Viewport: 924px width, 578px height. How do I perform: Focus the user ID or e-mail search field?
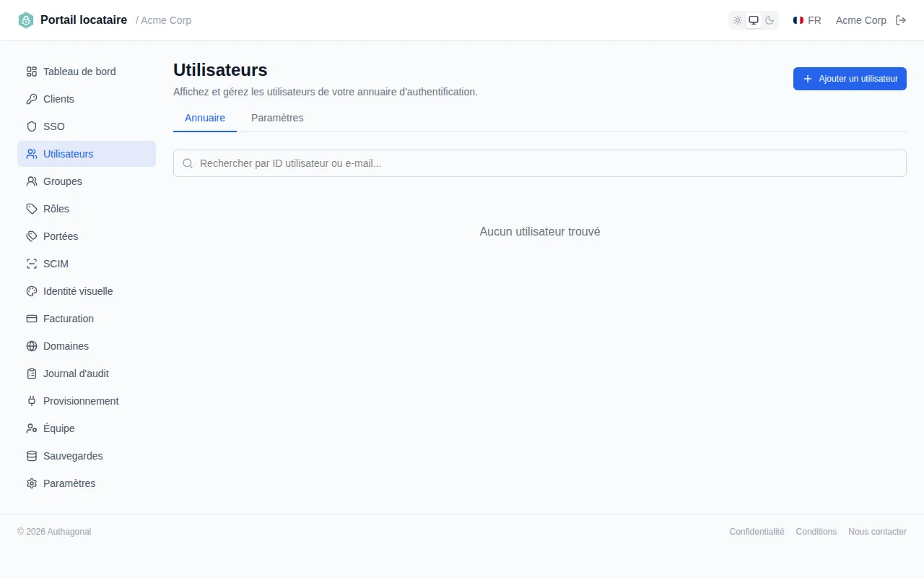tap(540, 163)
